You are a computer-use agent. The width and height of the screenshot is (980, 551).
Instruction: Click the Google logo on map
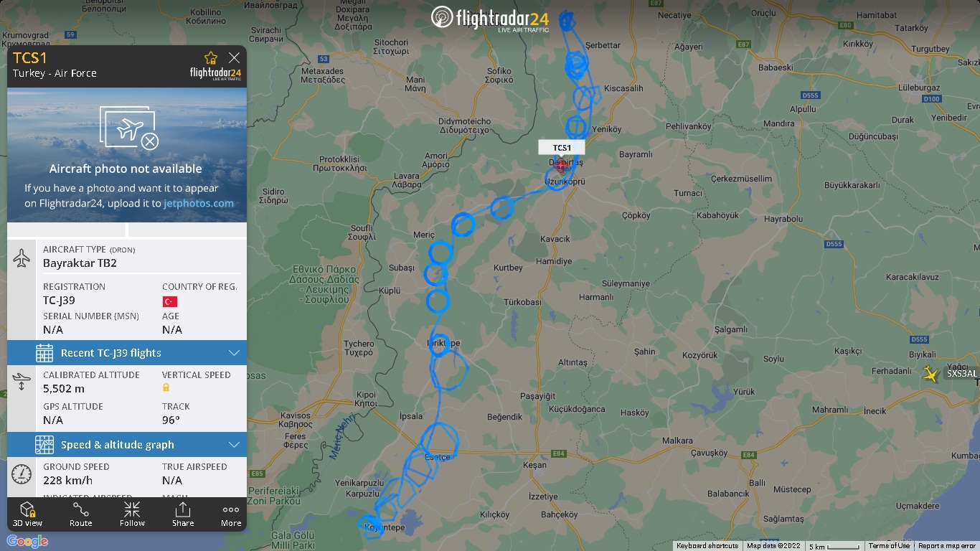click(27, 542)
